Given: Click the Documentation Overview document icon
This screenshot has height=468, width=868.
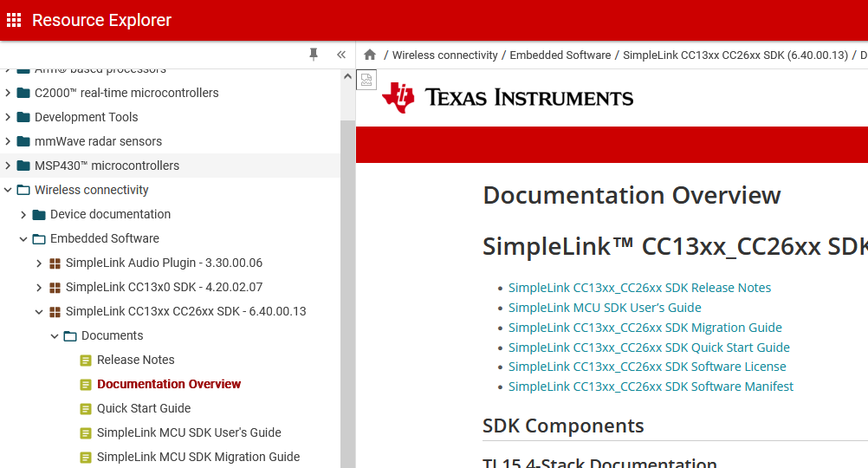Looking at the screenshot, I should pos(86,385).
